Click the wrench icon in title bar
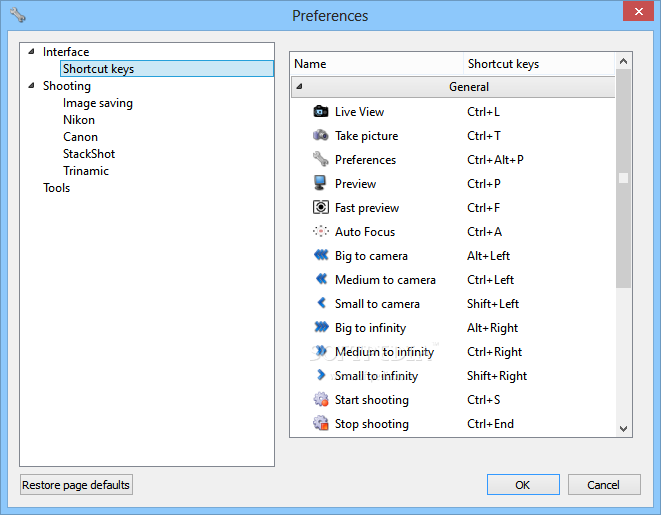Image resolution: width=661 pixels, height=515 pixels. tap(18, 15)
